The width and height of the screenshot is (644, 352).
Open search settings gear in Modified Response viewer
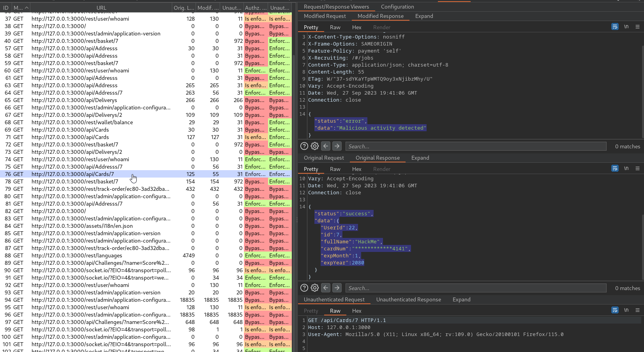[315, 146]
